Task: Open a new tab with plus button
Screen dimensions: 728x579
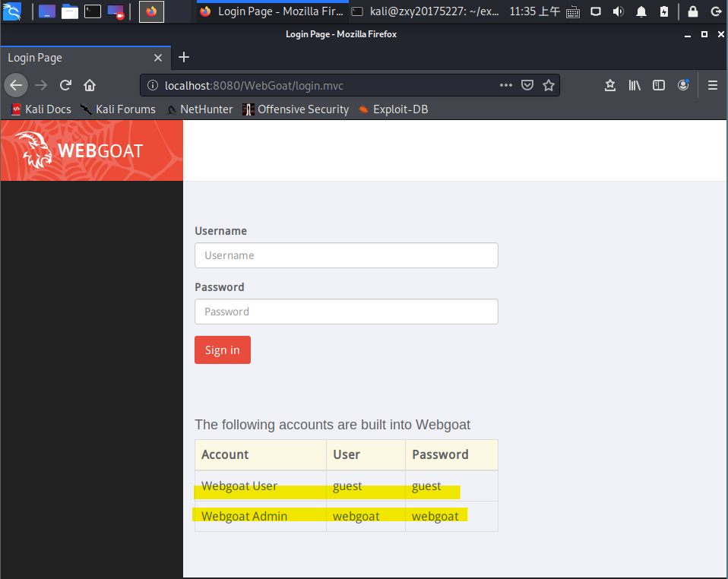Action: [x=184, y=57]
